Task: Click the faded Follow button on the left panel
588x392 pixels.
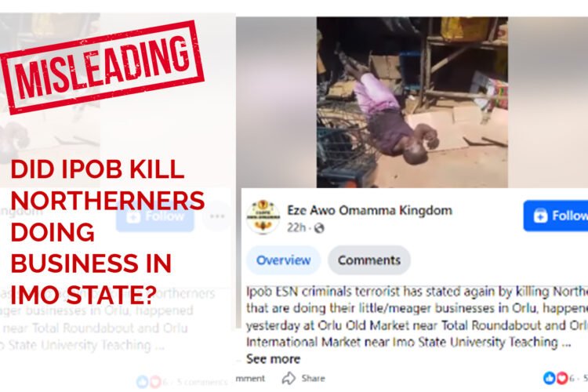Action: click(x=155, y=216)
